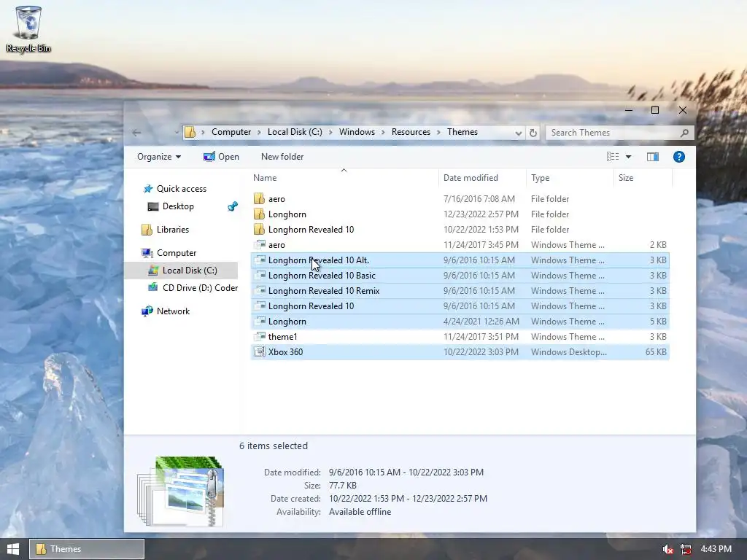Click the Longhorn Revealed 10 Remix file icon
747x560 pixels.
tap(259, 290)
